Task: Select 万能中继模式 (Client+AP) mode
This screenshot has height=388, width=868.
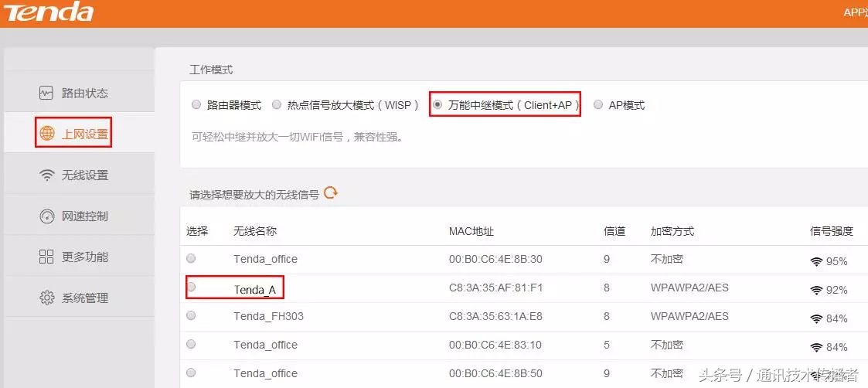Action: coord(437,104)
